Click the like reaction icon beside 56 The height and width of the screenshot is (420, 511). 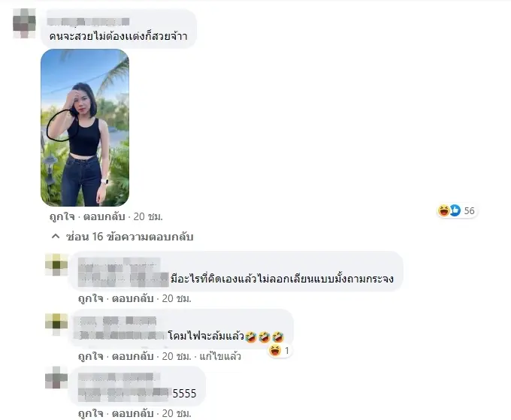pos(455,210)
